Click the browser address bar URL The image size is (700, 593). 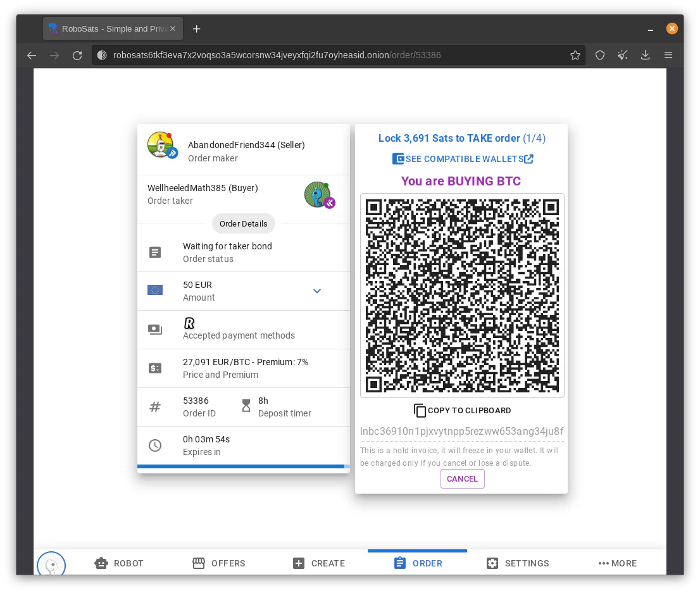coord(277,55)
